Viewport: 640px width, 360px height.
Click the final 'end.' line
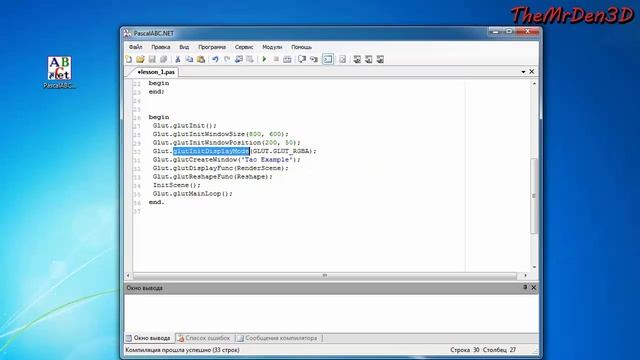point(156,202)
